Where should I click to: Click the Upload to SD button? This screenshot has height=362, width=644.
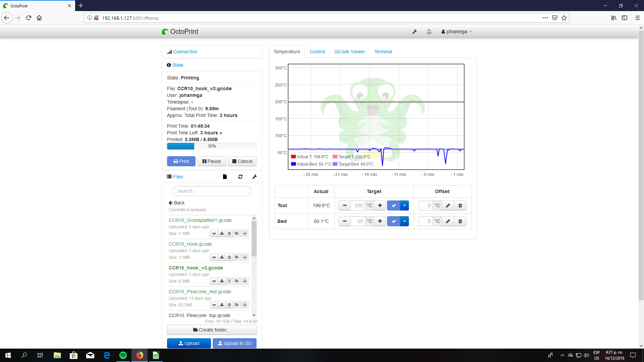click(234, 343)
